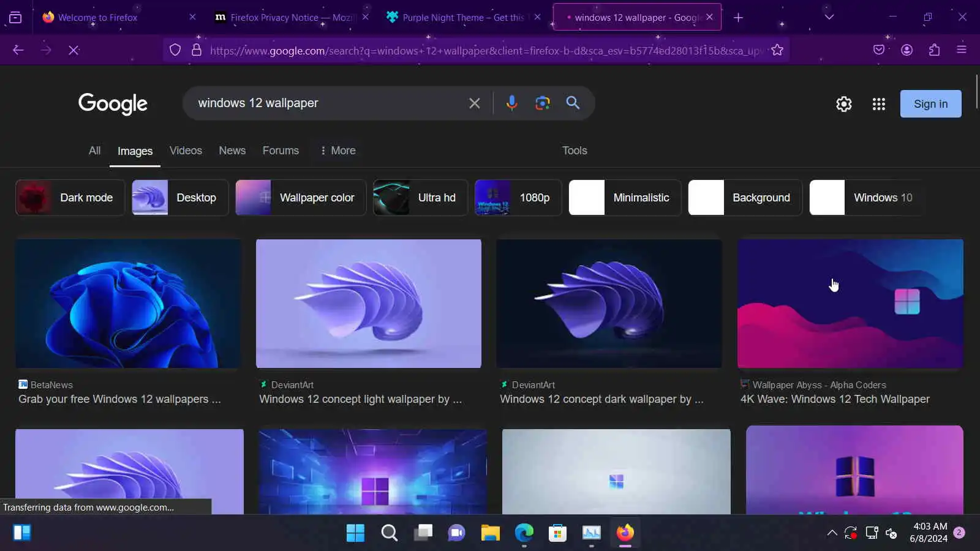Image resolution: width=980 pixels, height=551 pixels.
Task: Open the Firefox application menu
Action: (962, 50)
